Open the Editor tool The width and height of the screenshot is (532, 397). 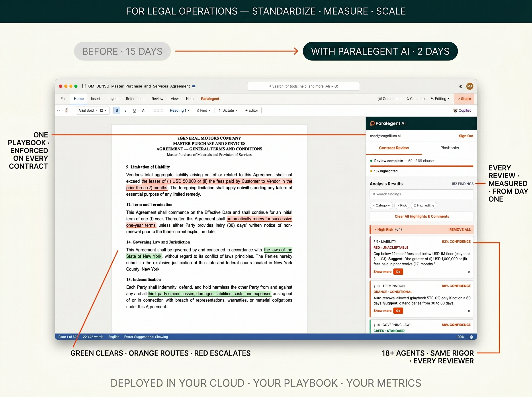(x=251, y=111)
